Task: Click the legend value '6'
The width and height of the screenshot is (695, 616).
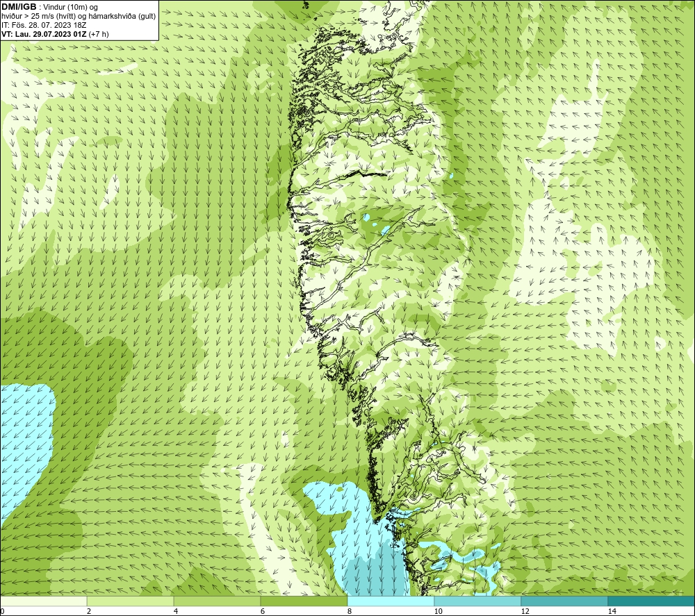Action: pos(263,612)
